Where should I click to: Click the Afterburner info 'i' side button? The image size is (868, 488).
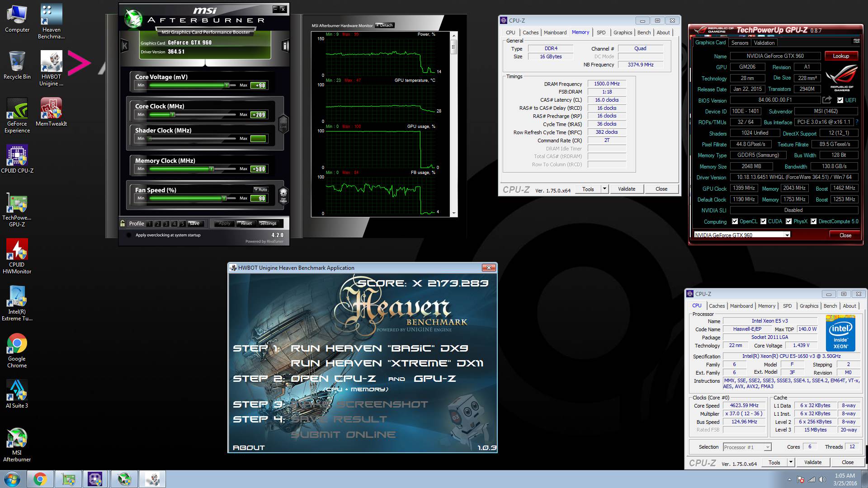click(x=285, y=46)
